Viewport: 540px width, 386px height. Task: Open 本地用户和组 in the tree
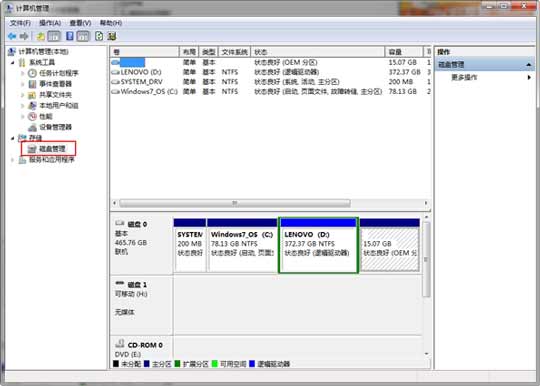59,105
